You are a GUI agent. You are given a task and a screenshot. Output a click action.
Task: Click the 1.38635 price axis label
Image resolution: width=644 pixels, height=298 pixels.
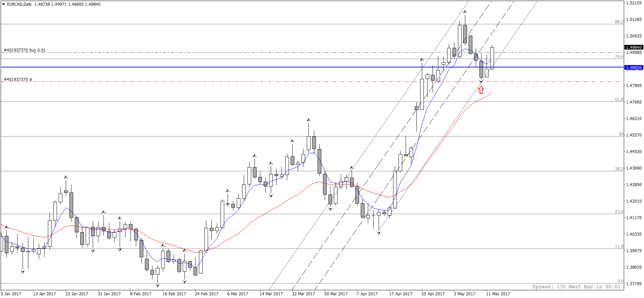click(x=634, y=267)
